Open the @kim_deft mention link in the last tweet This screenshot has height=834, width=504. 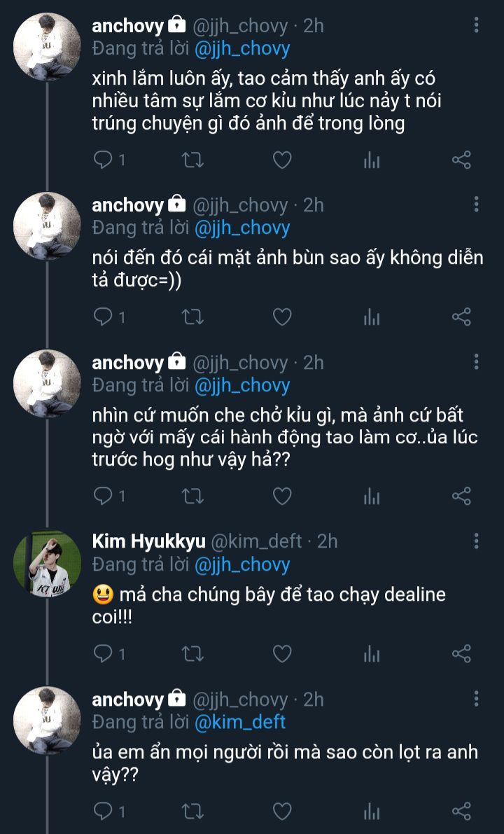pos(239,721)
